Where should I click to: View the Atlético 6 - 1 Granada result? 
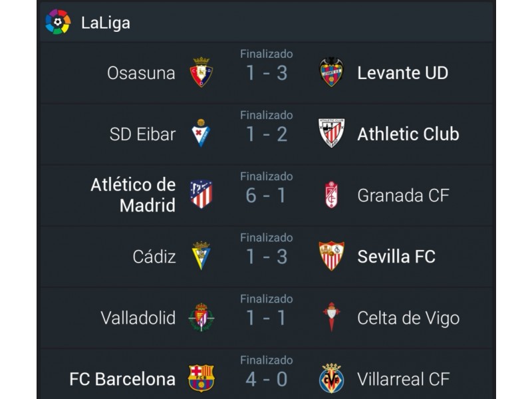266,196
